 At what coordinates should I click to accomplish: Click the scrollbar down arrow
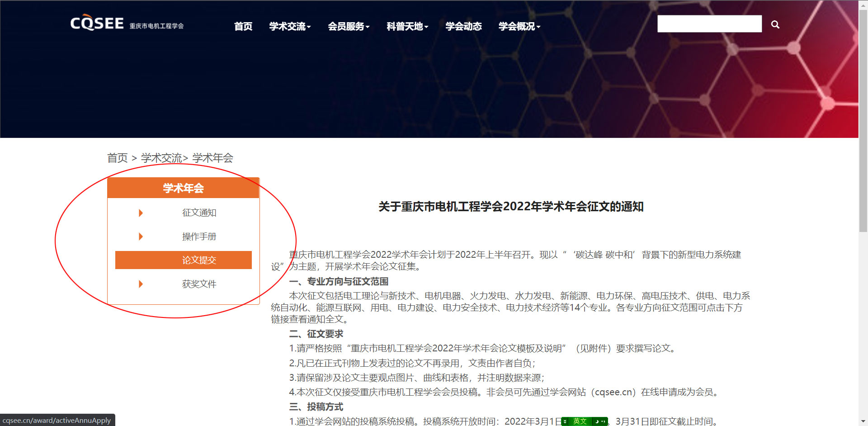click(863, 421)
